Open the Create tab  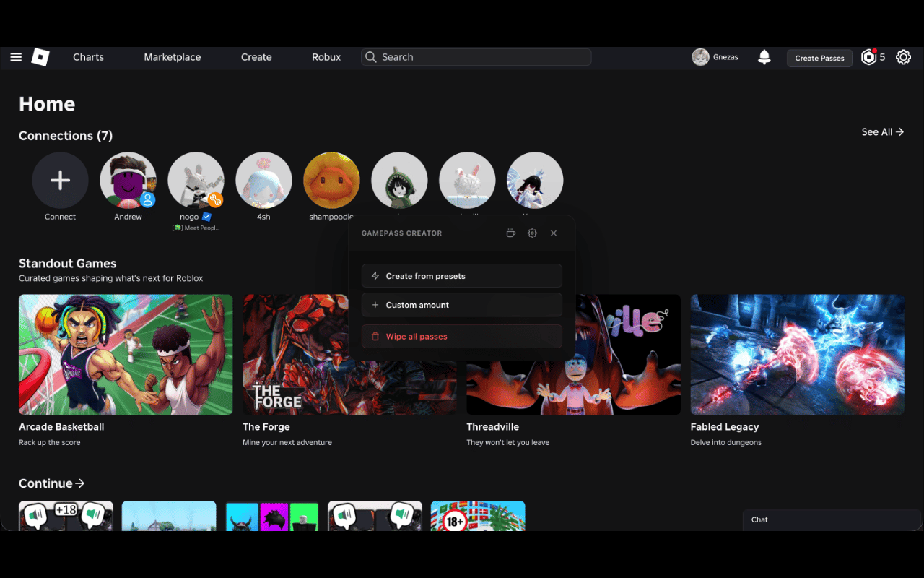[x=256, y=57]
